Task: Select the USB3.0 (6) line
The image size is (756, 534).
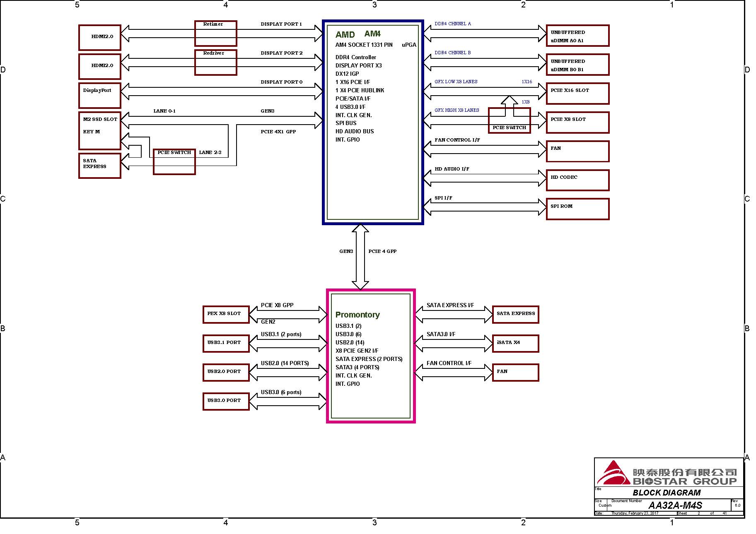Action: [x=348, y=334]
